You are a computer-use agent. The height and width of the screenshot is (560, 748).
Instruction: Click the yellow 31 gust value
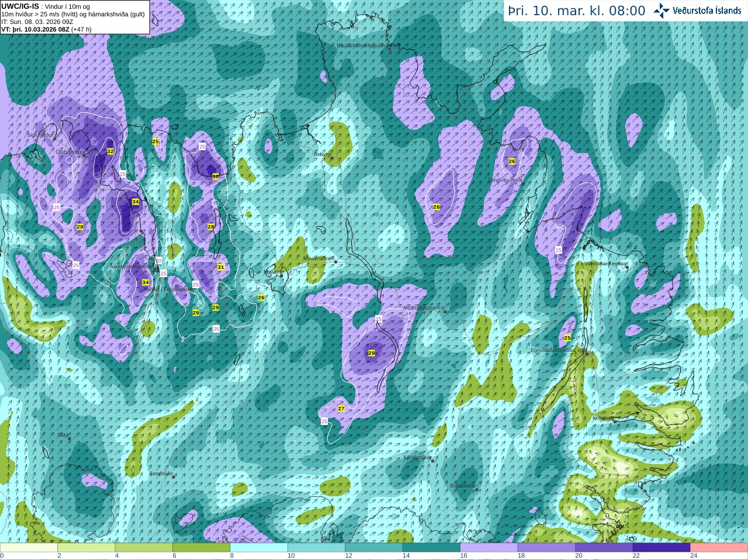[221, 267]
